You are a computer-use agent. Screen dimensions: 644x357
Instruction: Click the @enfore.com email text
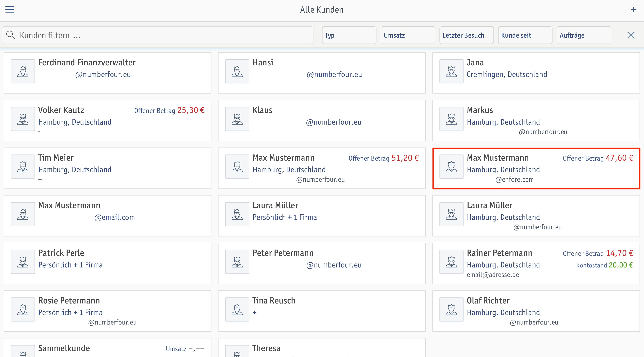point(514,179)
